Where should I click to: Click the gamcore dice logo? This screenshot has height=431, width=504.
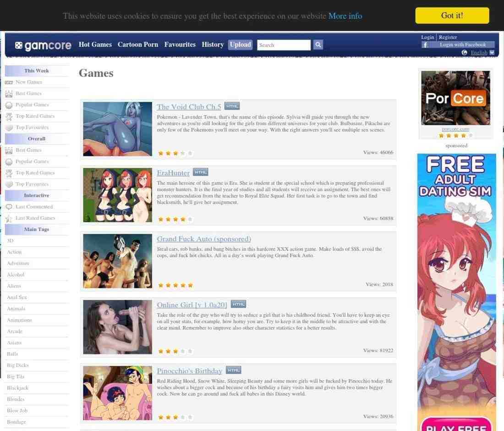click(x=19, y=46)
